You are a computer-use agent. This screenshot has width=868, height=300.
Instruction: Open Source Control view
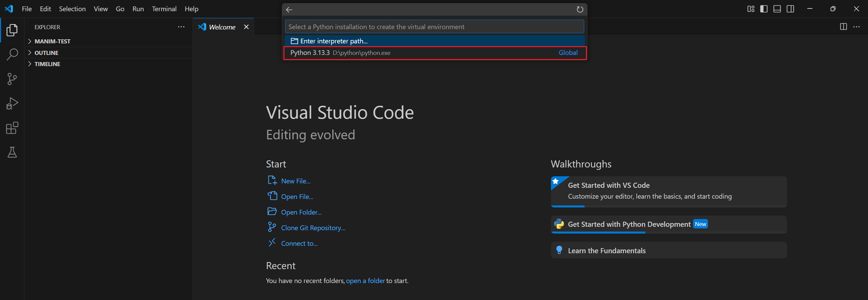12,79
